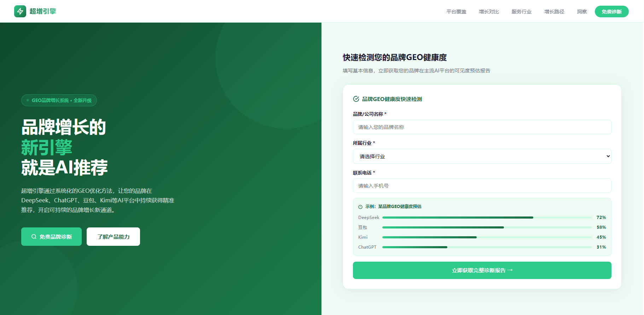This screenshot has width=644, height=315.
Task: Click the 免费品牌诊断 button
Action: click(x=51, y=237)
